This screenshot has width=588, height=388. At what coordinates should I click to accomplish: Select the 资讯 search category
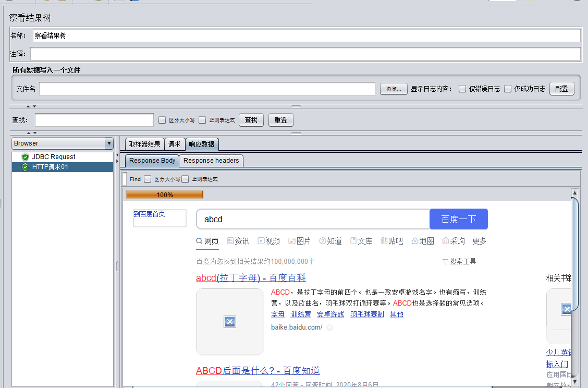pyautogui.click(x=238, y=241)
